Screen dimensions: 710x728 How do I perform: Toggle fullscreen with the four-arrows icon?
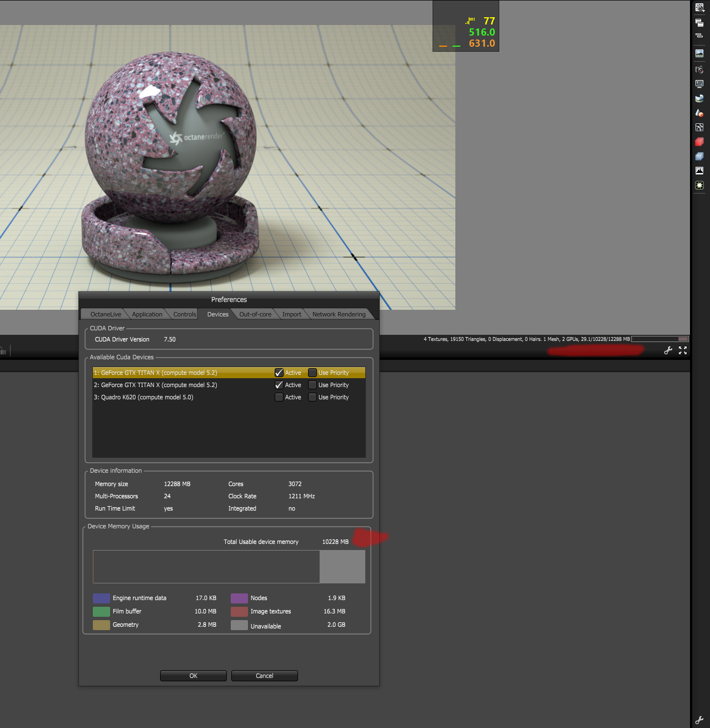[x=683, y=350]
